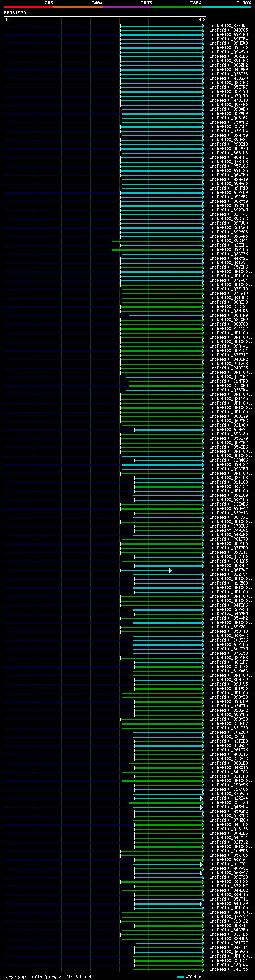Click the UniRef100_B9GJ41 label
Screen dimensions: 255x980
coord(229,241)
